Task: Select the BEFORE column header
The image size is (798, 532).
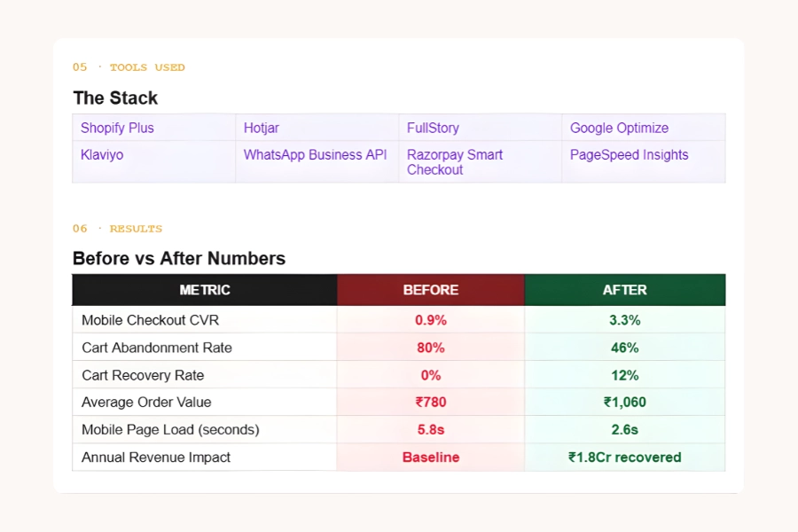Action: pyautogui.click(x=431, y=290)
